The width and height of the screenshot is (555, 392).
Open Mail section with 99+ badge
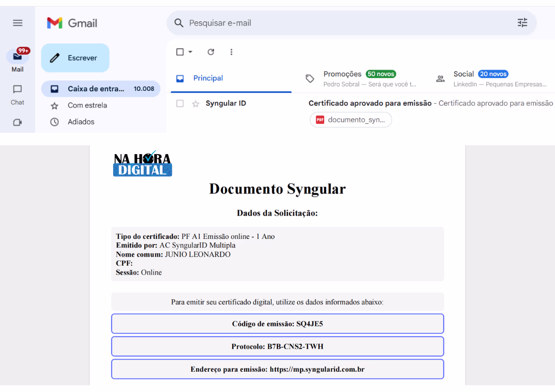(17, 60)
